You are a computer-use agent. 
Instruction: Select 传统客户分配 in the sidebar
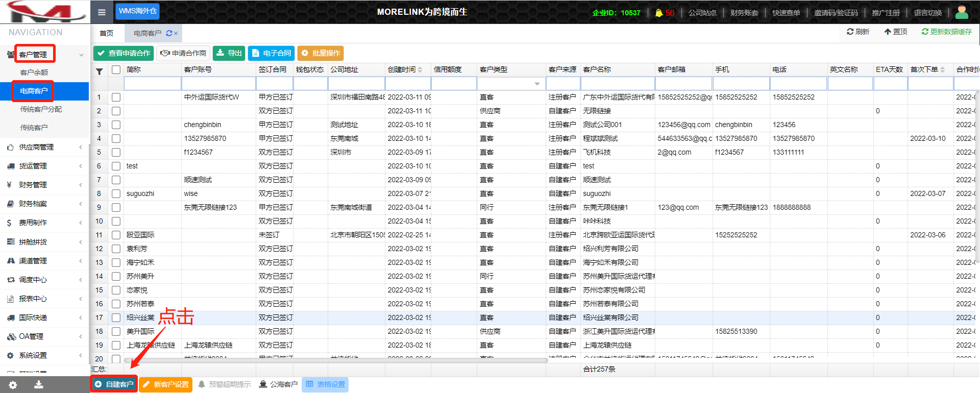[41, 109]
